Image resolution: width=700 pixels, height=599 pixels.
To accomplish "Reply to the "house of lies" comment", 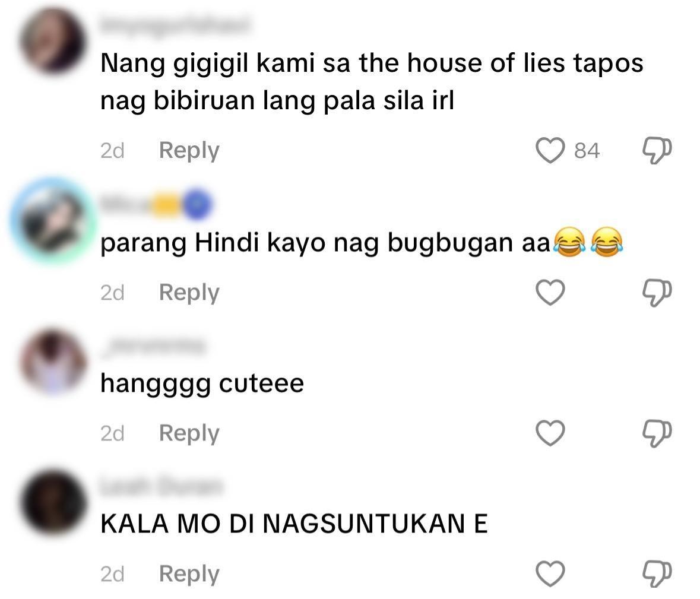I will tap(189, 151).
